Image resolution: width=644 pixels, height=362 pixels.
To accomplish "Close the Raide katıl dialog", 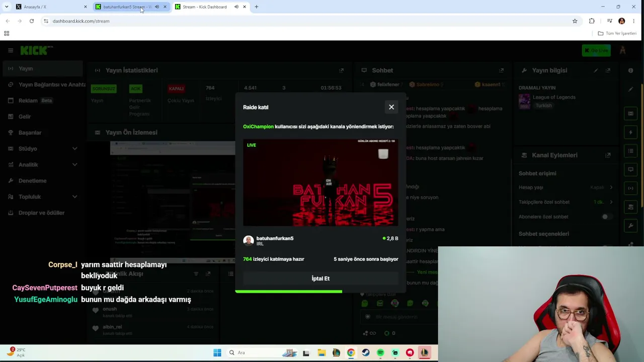I will click(391, 107).
